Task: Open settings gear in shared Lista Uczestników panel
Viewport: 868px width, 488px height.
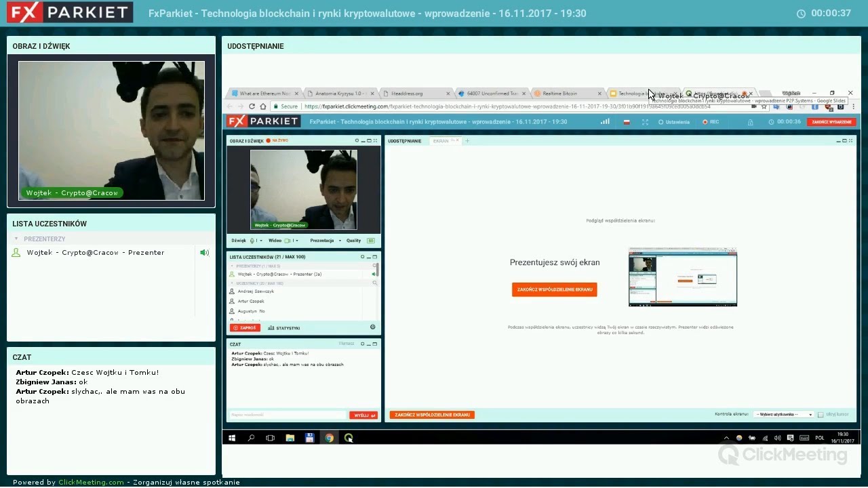Action: (363, 258)
